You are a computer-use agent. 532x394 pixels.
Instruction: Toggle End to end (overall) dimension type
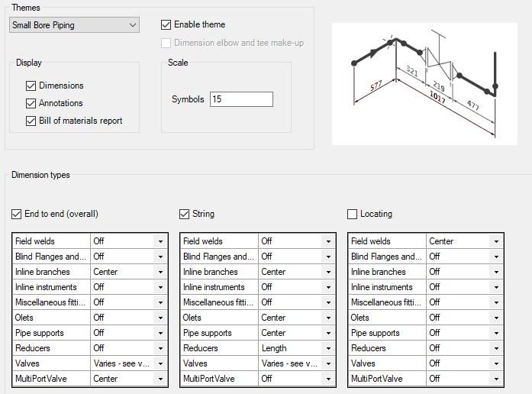tap(18, 215)
